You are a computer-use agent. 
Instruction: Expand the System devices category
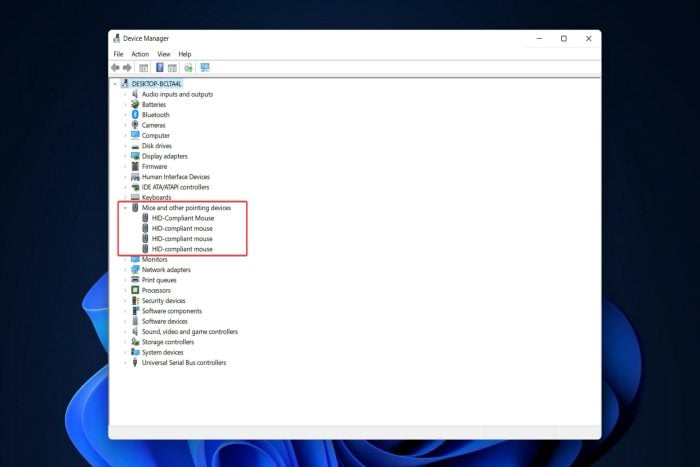pyautogui.click(x=125, y=352)
